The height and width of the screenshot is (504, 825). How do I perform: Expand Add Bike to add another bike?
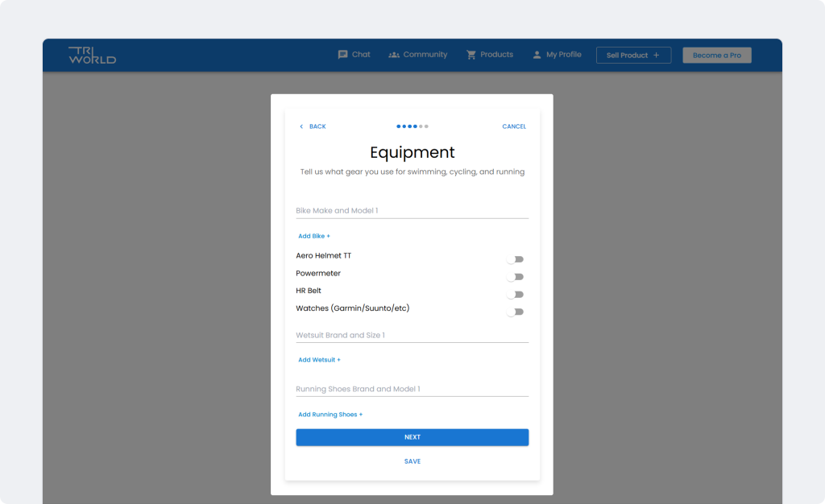click(313, 235)
